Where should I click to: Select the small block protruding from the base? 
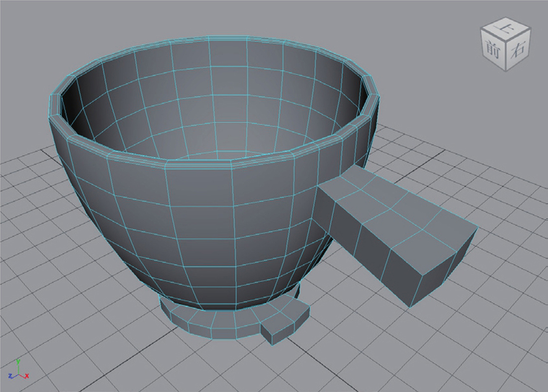pyautogui.click(x=273, y=332)
